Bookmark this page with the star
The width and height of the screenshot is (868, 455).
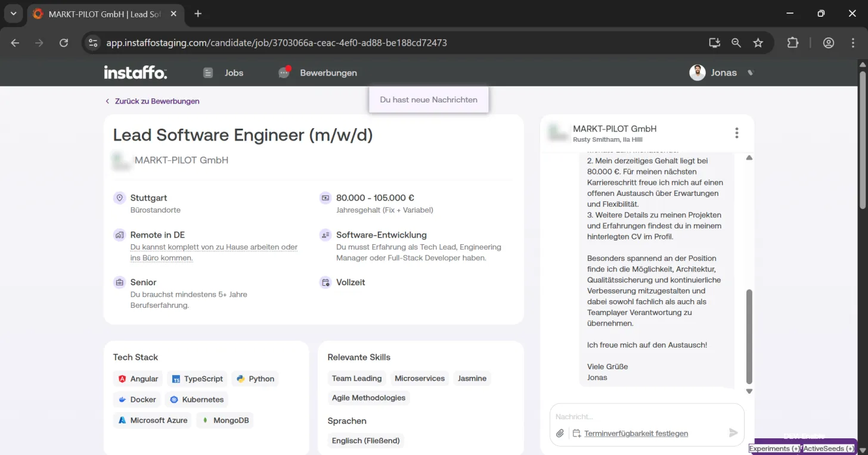coord(758,43)
